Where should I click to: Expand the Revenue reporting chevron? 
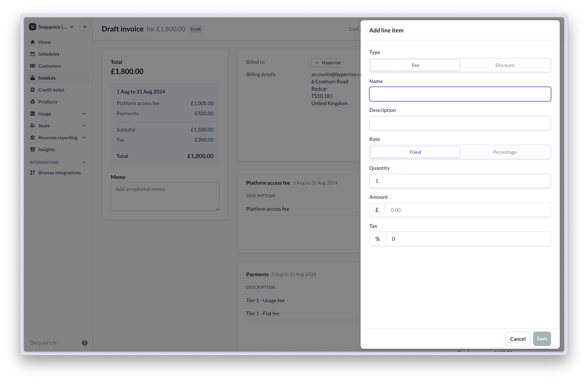[x=84, y=137]
